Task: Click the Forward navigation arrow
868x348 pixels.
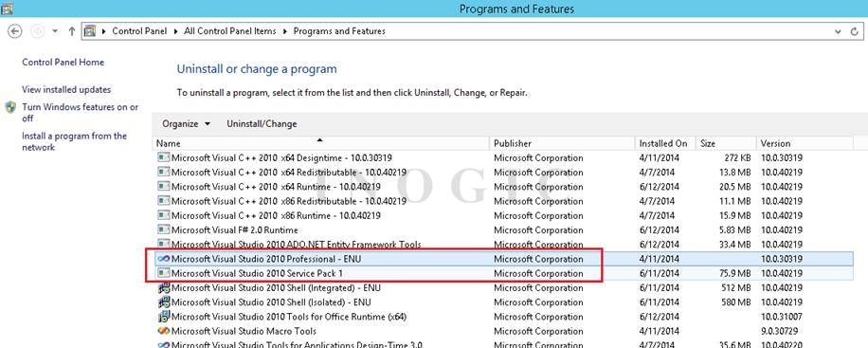Action: (37, 31)
